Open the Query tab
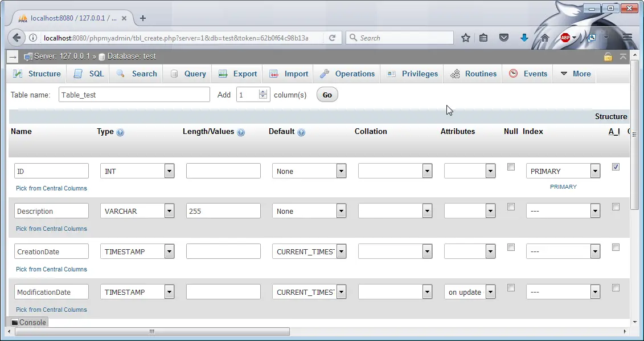Screen dimensions: 644x341 [188, 74]
